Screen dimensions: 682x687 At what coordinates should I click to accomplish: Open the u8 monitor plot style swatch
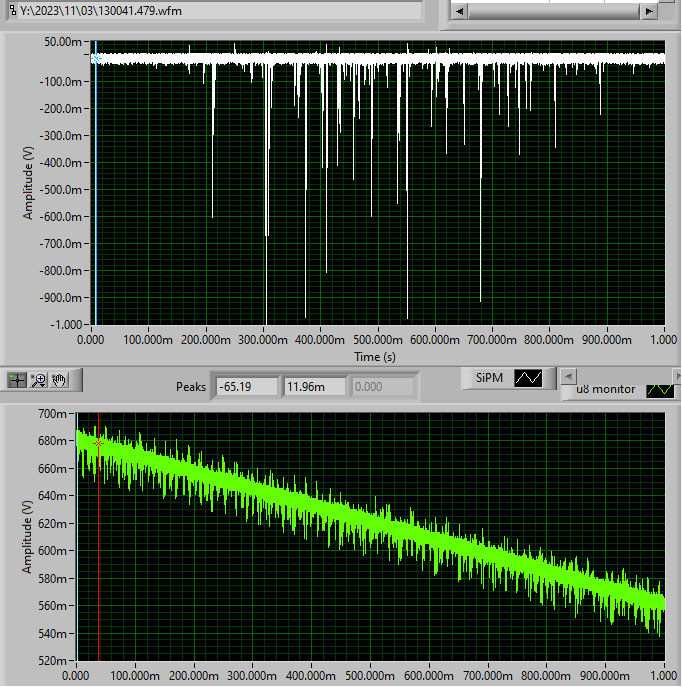coord(660,389)
